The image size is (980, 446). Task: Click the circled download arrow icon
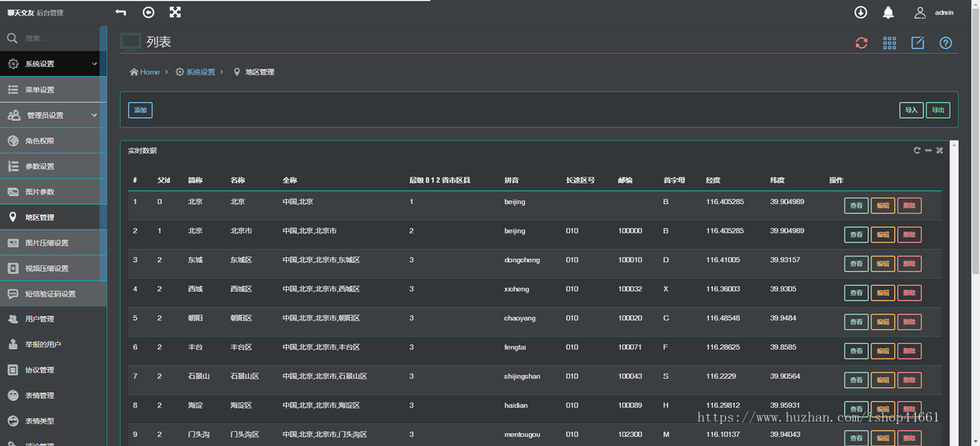point(861,12)
